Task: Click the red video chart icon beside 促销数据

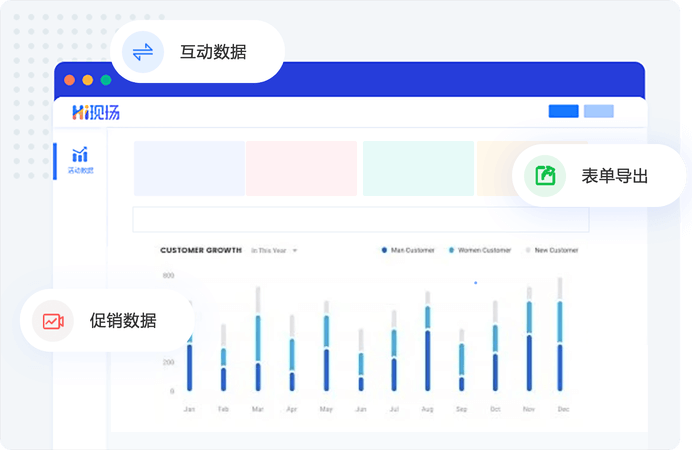Action: [53, 321]
